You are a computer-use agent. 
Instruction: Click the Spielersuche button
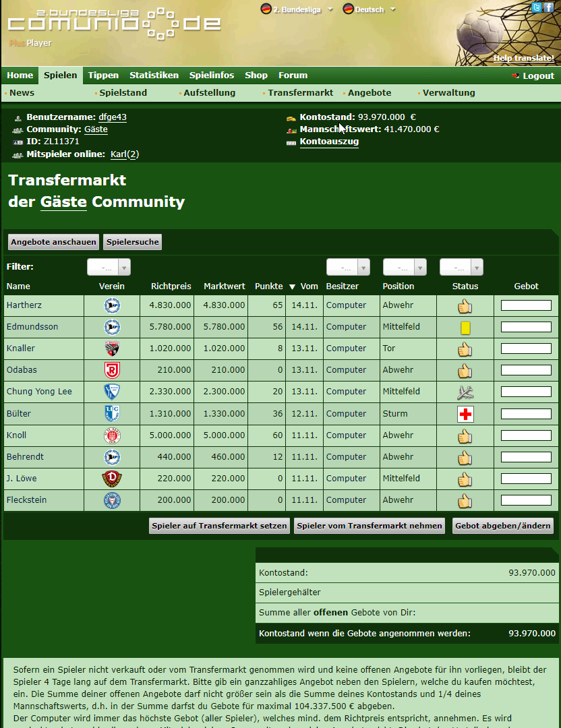132,242
